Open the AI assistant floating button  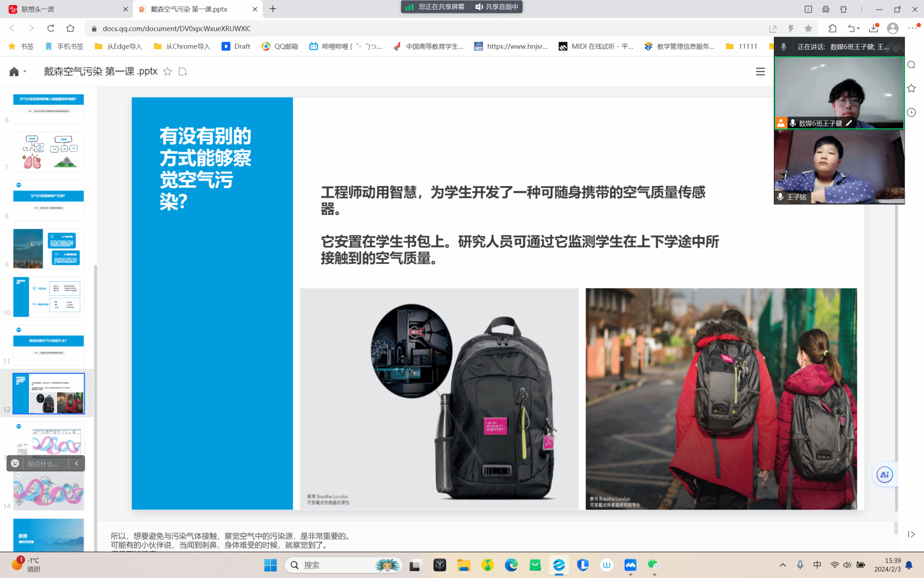pyautogui.click(x=884, y=475)
